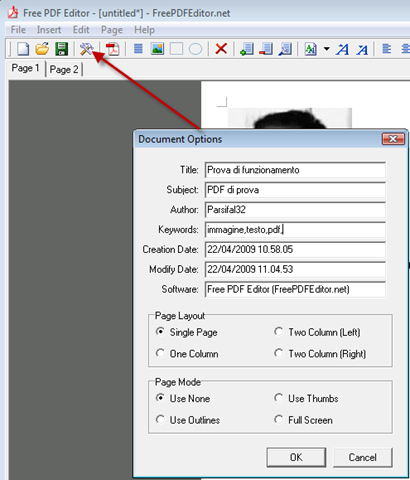Click the Author field containing Parsifal32
The image size is (410, 480).
click(x=295, y=210)
